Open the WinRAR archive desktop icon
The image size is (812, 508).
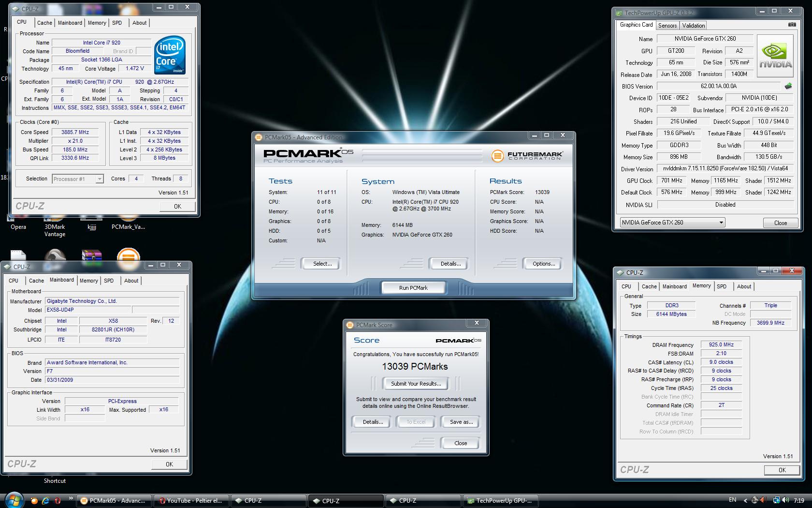pyautogui.click(x=92, y=255)
